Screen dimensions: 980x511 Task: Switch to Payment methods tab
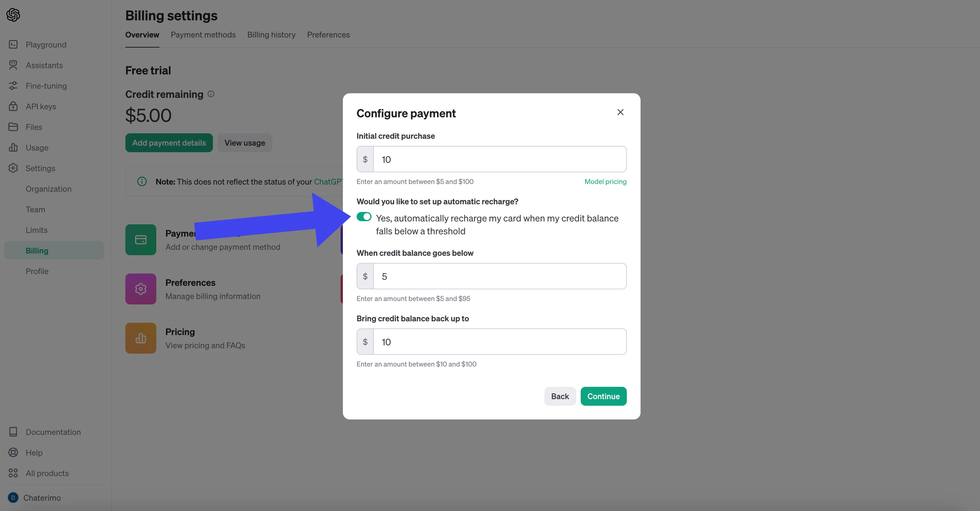[x=203, y=34]
